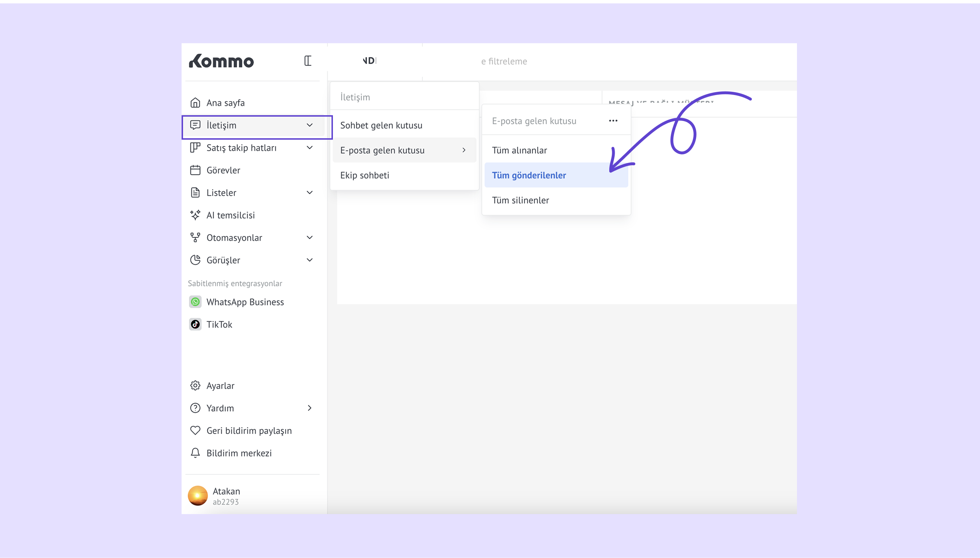Collapse the sidebar with panel icon

(308, 61)
